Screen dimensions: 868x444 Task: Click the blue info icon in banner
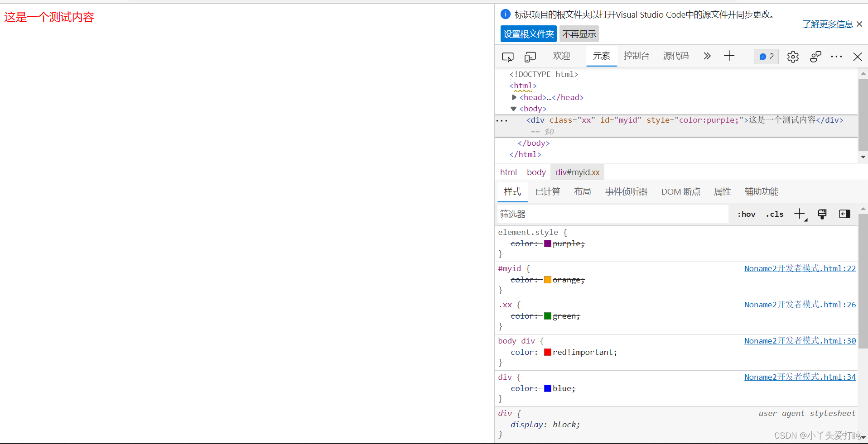point(506,14)
